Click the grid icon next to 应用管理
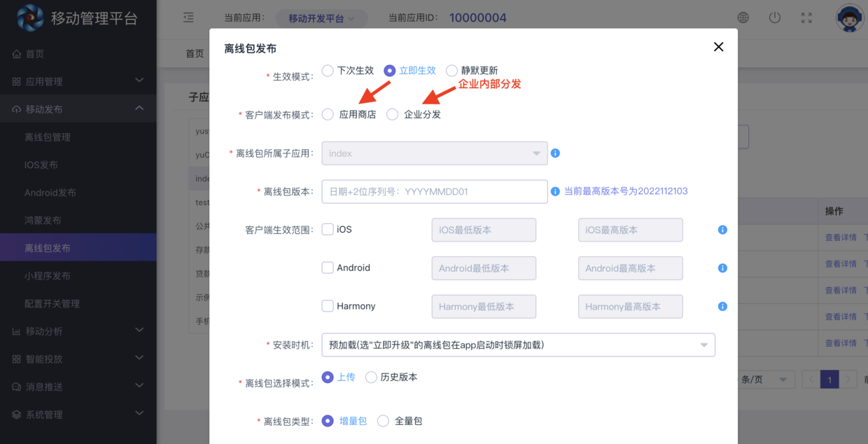The height and width of the screenshot is (444, 868). pyautogui.click(x=16, y=82)
